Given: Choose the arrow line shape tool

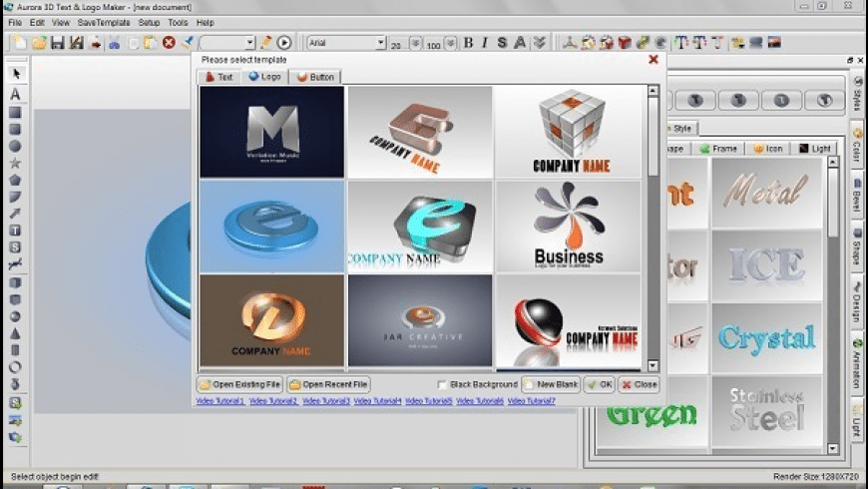Looking at the screenshot, I should pos(16,214).
